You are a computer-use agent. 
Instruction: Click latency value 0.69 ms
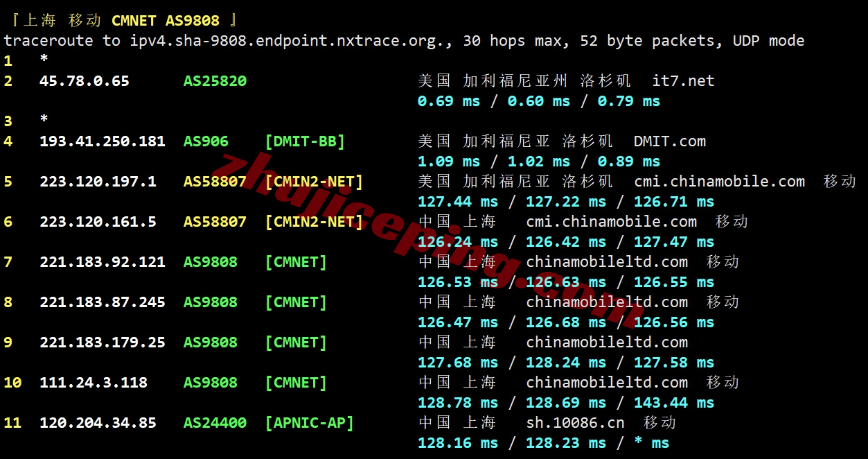point(449,101)
